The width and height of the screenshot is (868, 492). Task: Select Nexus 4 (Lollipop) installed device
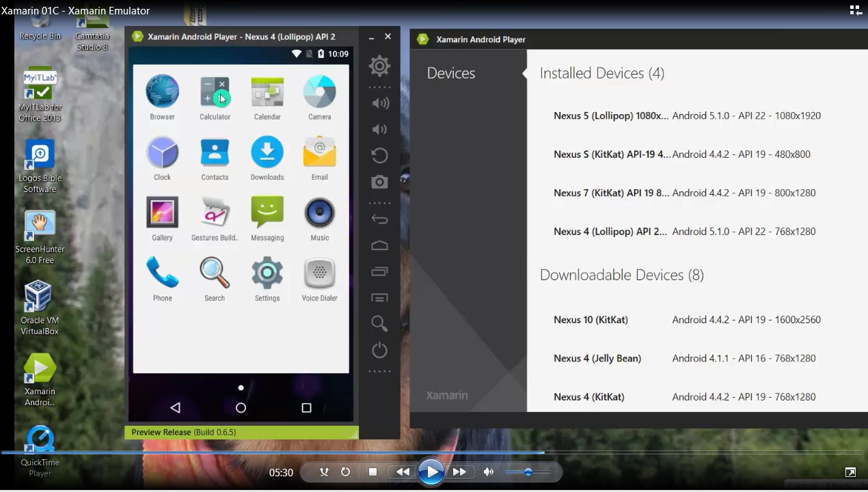685,232
